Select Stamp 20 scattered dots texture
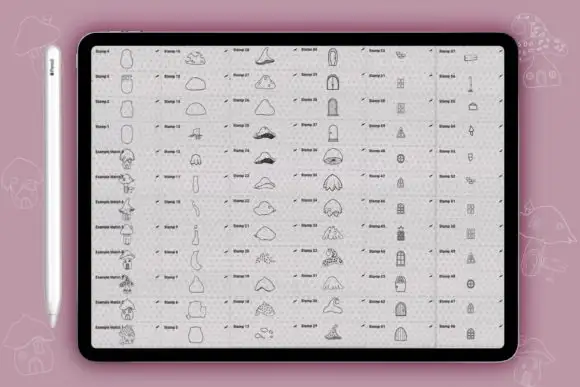The width and height of the screenshot is (580, 387). [x=264, y=259]
